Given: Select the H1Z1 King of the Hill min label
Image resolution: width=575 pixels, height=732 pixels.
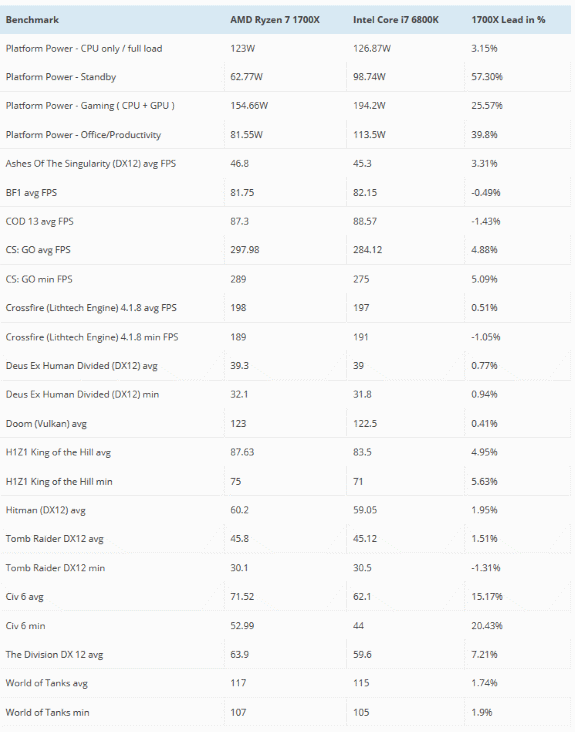Looking at the screenshot, I should (x=59, y=482).
